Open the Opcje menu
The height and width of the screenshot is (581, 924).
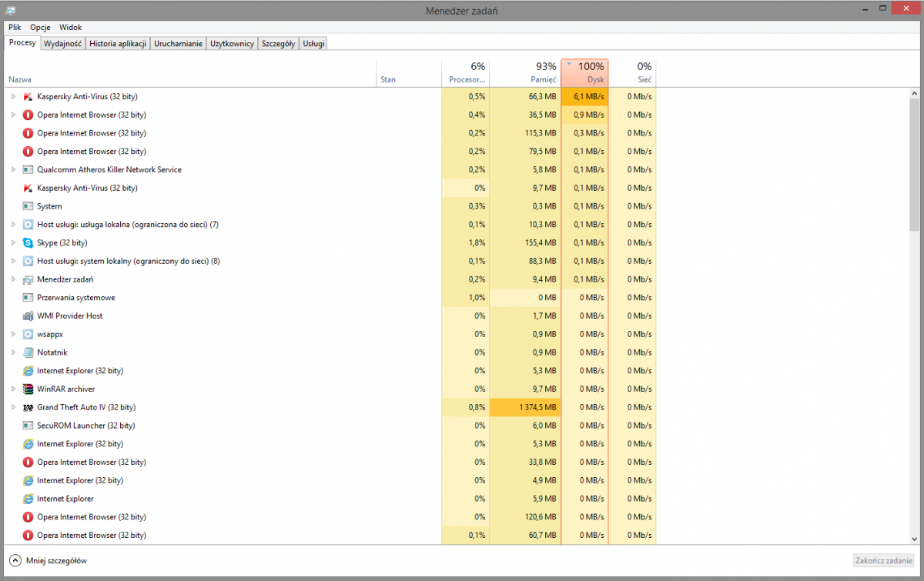click(x=40, y=27)
